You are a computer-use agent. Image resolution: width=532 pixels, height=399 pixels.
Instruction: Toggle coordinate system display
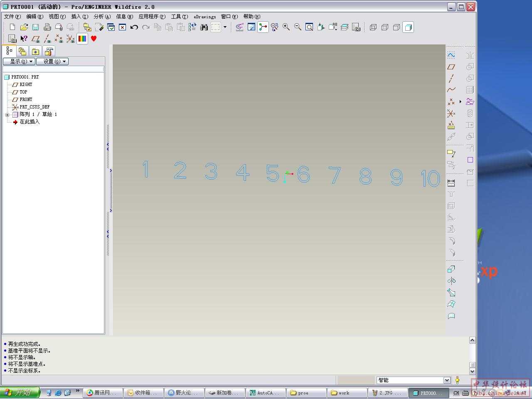point(71,39)
